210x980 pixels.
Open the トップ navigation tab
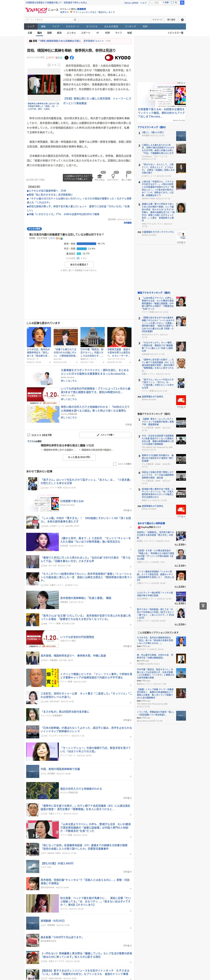point(31,27)
